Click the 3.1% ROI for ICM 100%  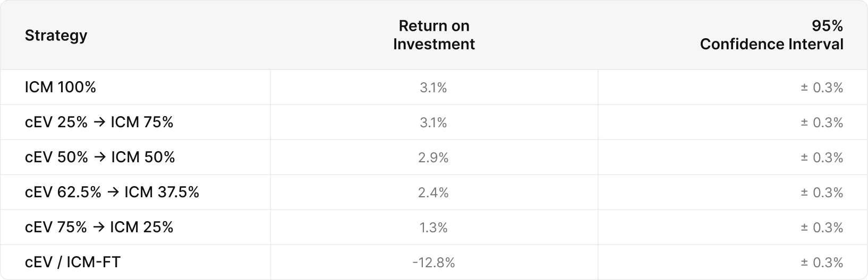[x=433, y=87]
